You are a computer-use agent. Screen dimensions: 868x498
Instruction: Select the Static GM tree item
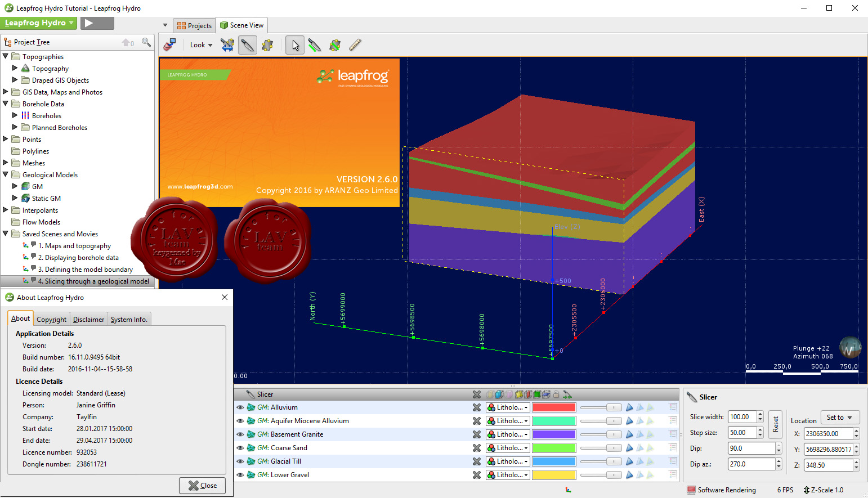click(x=46, y=199)
